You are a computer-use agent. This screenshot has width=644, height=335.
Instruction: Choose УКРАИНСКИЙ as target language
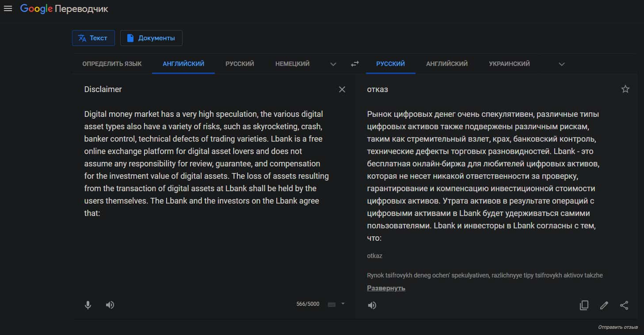[x=509, y=64]
